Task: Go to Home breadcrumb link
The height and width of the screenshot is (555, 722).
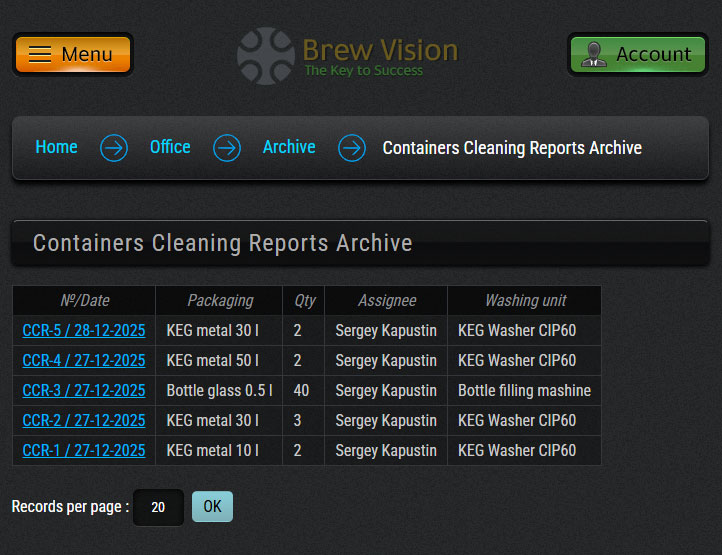Action: pyautogui.click(x=56, y=147)
